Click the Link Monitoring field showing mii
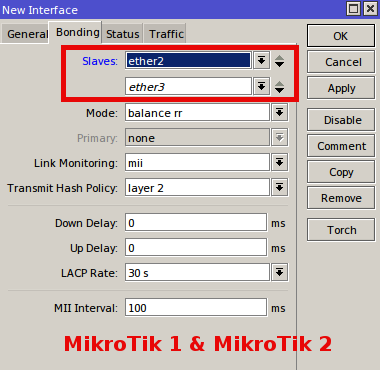Screen dimensions: 380x370 pyautogui.click(x=197, y=162)
